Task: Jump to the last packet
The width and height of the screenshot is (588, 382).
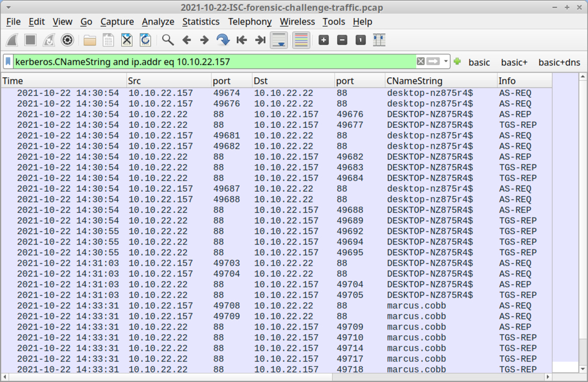Action: pyautogui.click(x=260, y=40)
